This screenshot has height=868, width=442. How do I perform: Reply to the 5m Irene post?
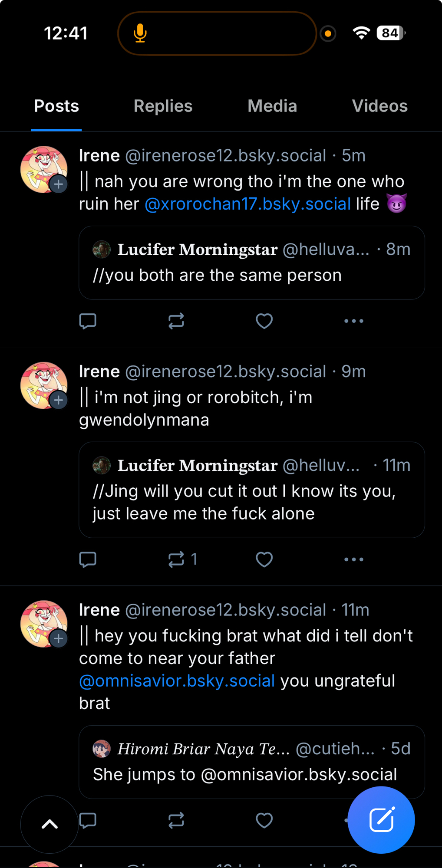click(x=88, y=321)
